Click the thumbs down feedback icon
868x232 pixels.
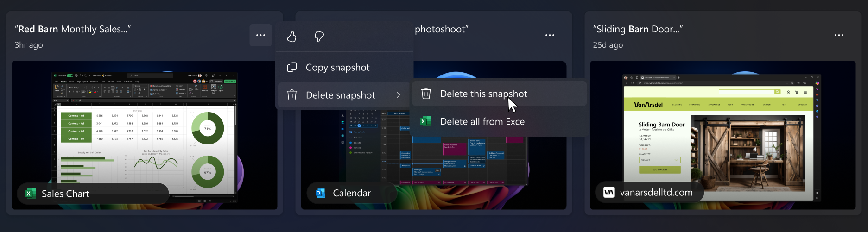[319, 37]
